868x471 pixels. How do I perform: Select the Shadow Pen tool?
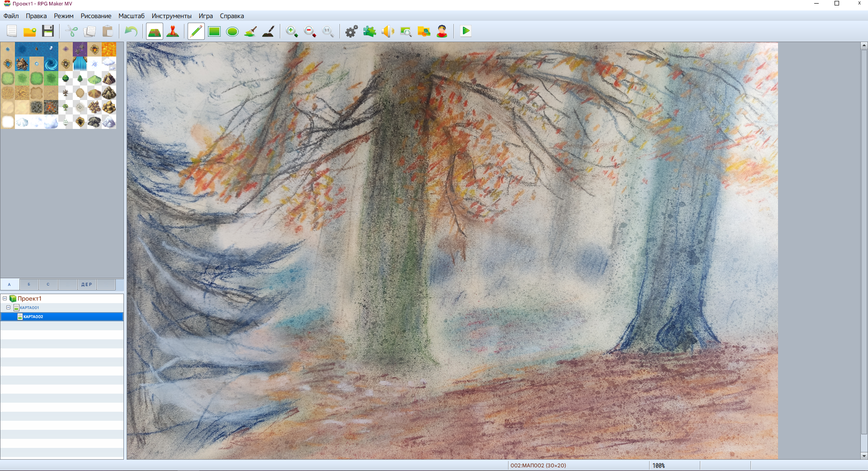pos(269,31)
